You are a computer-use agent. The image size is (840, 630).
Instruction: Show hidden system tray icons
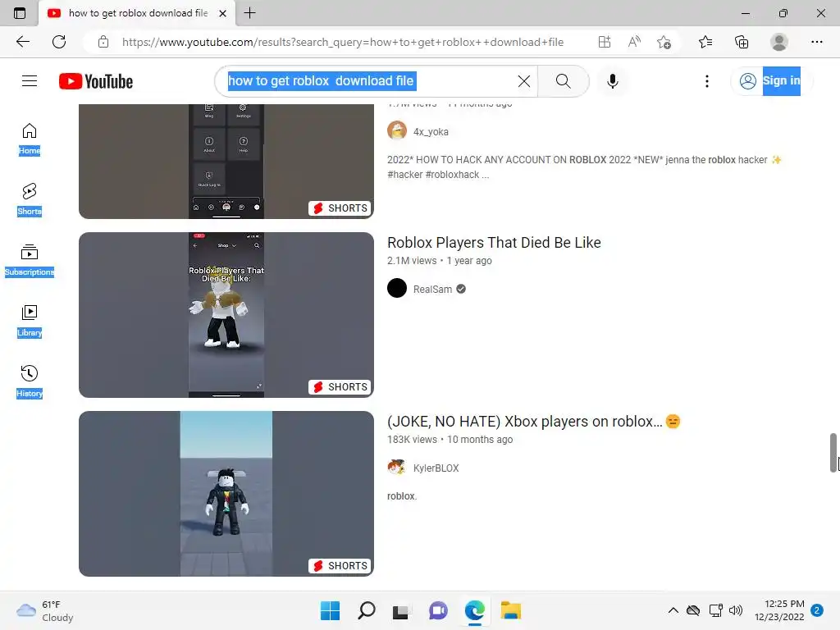coord(673,610)
